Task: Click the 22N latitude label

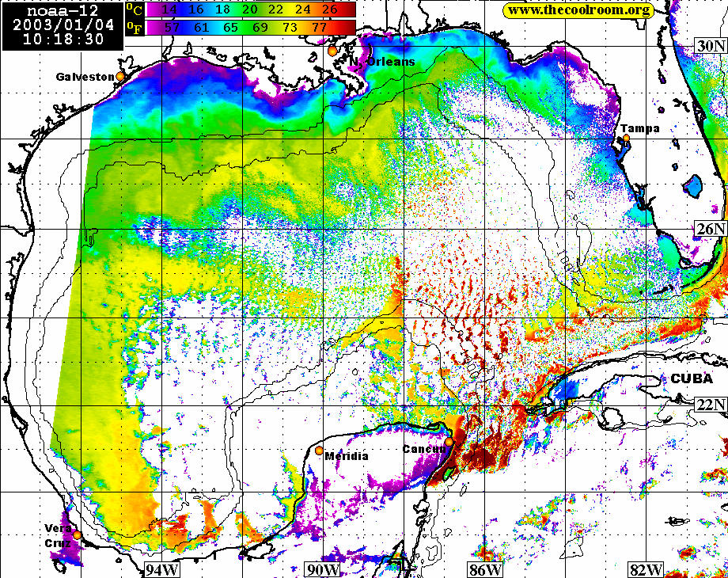Action: point(711,405)
